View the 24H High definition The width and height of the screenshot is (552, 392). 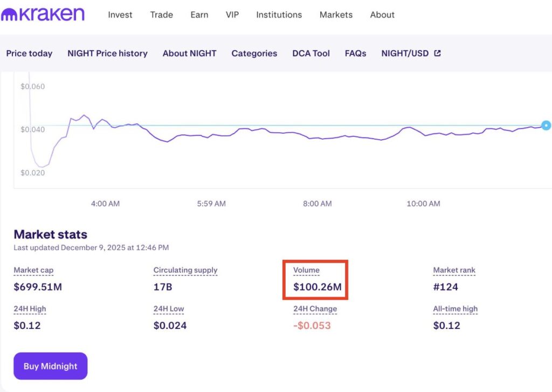click(x=30, y=308)
